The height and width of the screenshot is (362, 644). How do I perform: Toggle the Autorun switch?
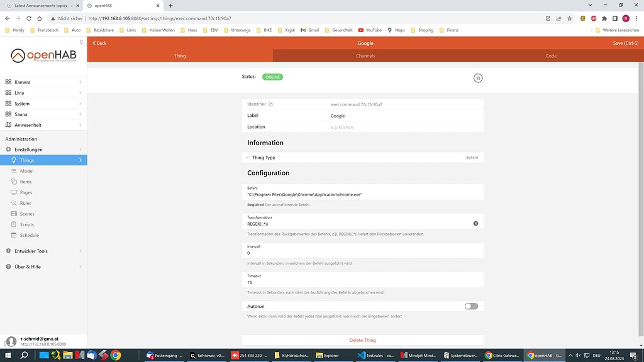[x=470, y=306]
